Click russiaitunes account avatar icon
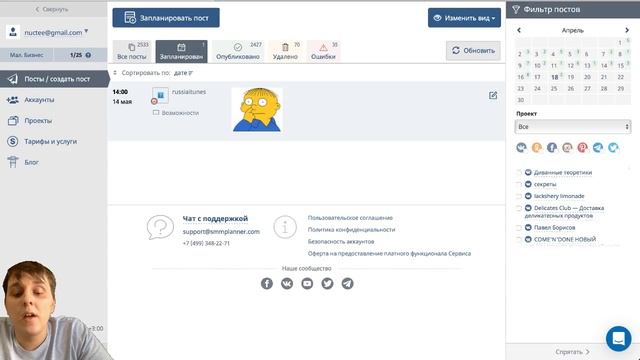The height and width of the screenshot is (360, 640). pos(160,95)
